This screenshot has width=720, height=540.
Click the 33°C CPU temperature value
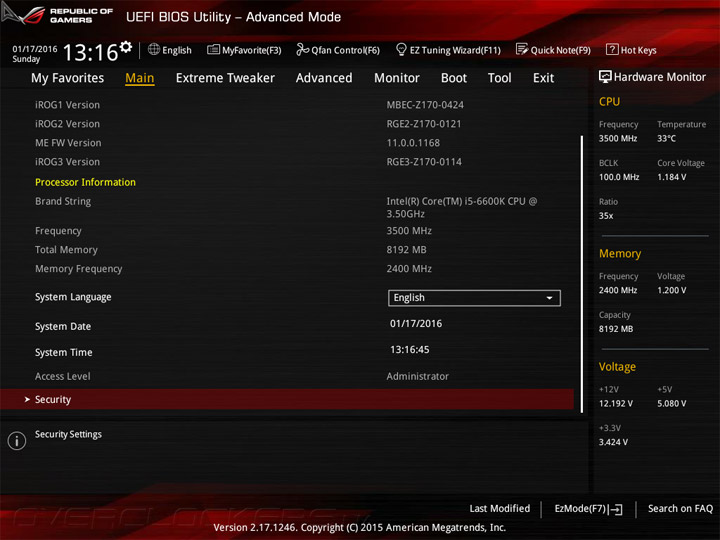(666, 139)
